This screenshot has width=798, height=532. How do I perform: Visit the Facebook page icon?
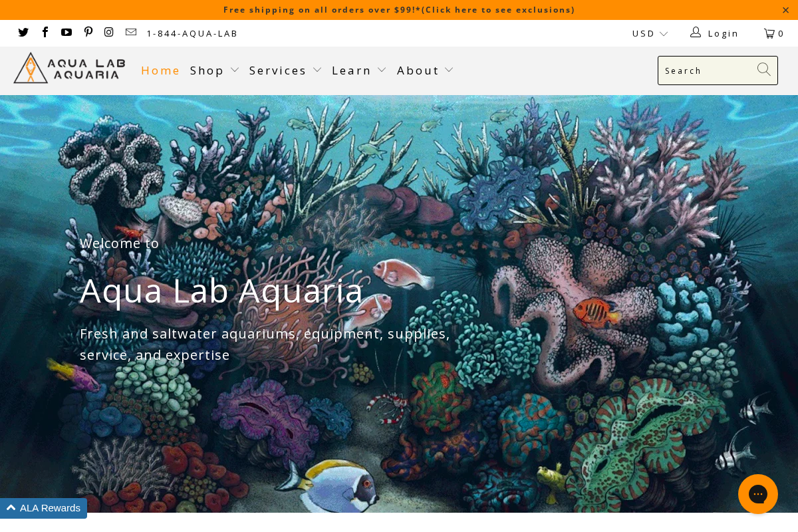[45, 32]
